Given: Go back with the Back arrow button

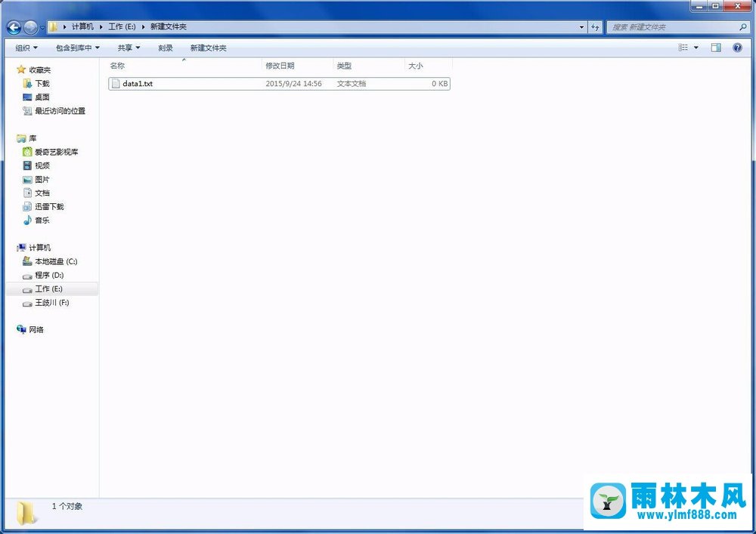Looking at the screenshot, I should coord(14,27).
